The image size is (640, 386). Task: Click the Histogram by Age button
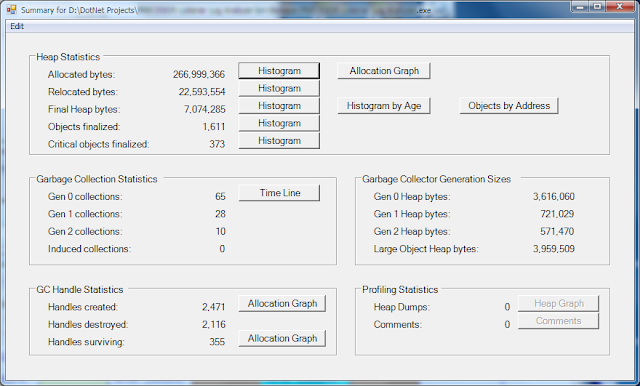click(384, 106)
